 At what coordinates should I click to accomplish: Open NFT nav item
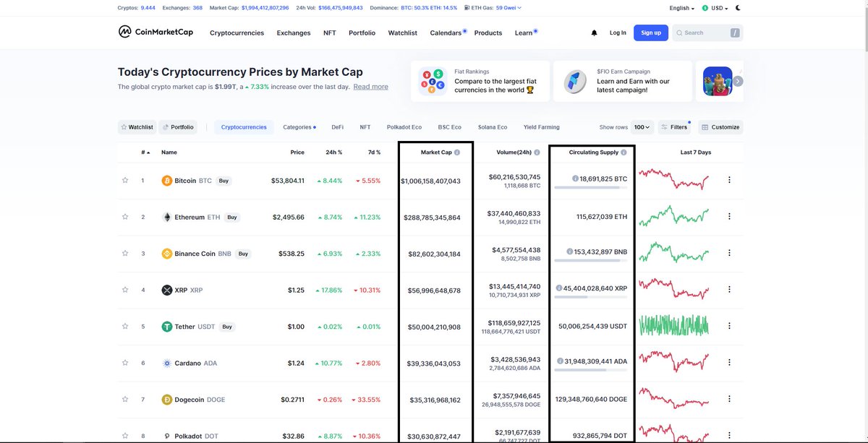[329, 33]
